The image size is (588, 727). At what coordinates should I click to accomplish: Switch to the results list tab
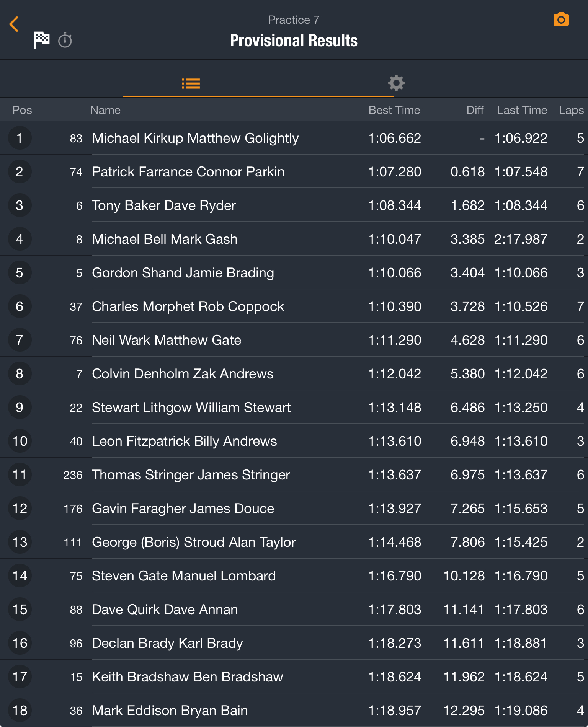point(191,83)
